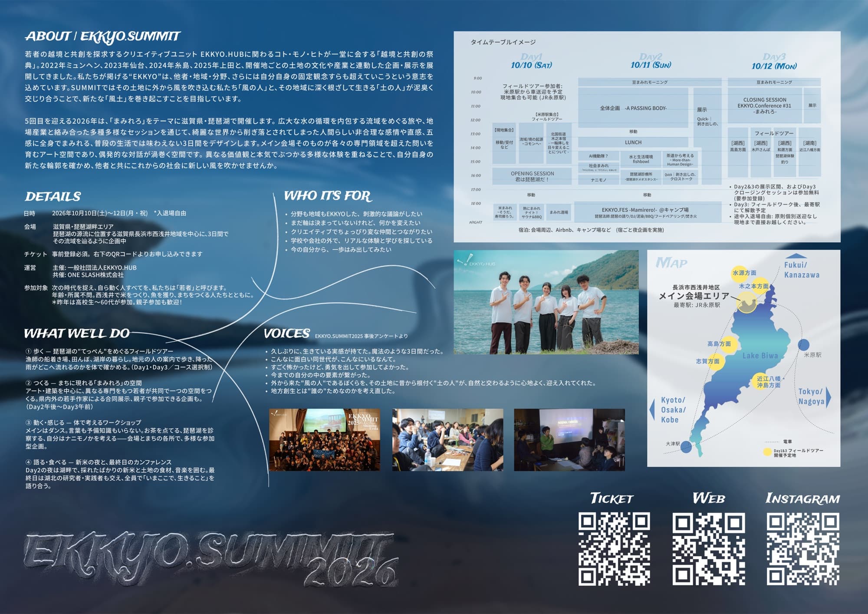Click the ナニモノ session block
This screenshot has height=614, width=868.
(598, 180)
